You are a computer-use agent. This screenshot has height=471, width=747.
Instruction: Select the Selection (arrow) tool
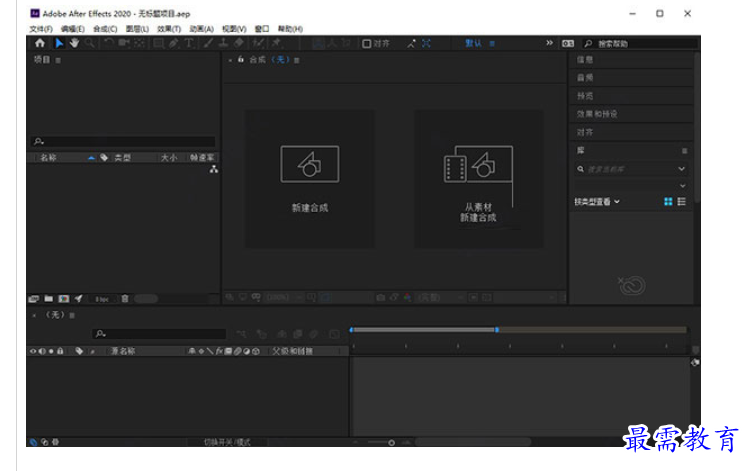point(59,43)
